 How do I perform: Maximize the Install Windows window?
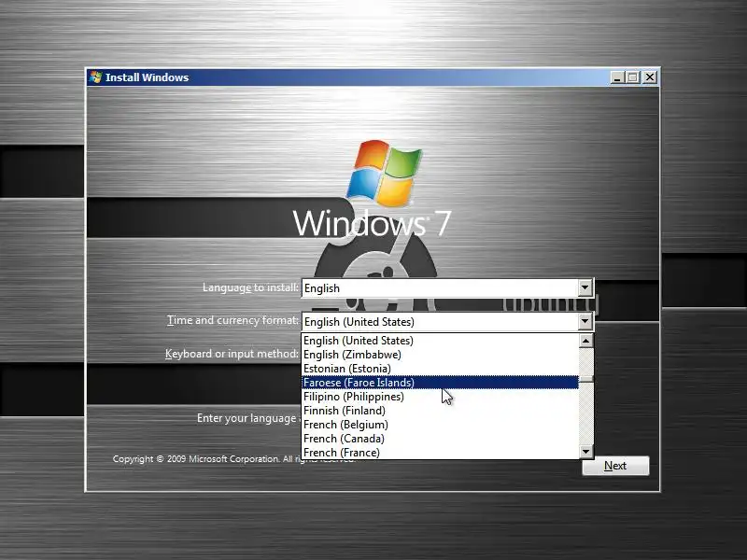633,77
